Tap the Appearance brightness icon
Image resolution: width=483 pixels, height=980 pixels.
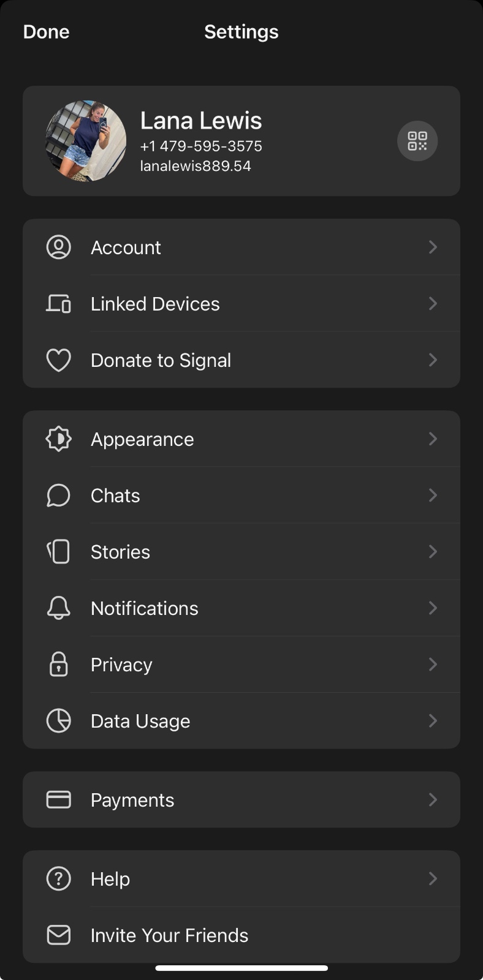[x=59, y=439]
